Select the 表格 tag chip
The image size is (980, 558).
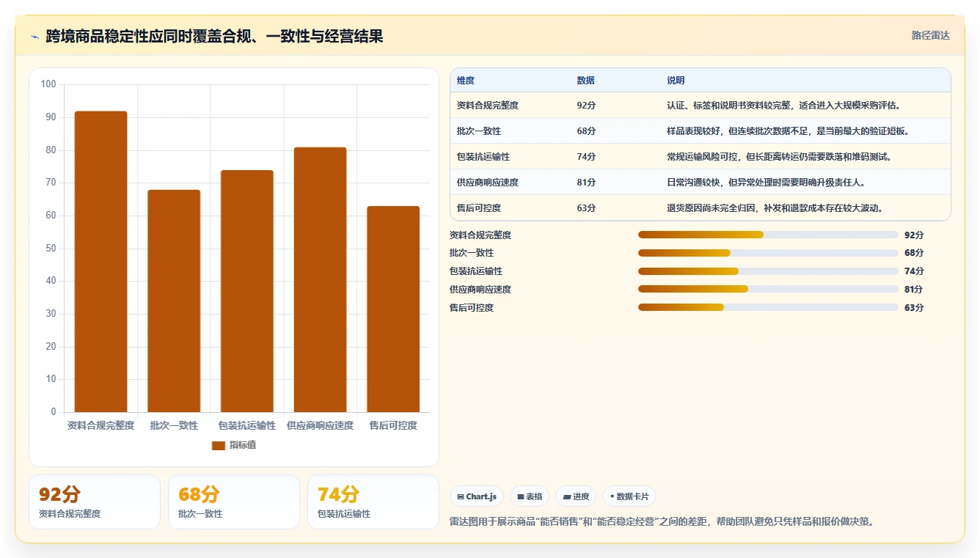click(530, 496)
